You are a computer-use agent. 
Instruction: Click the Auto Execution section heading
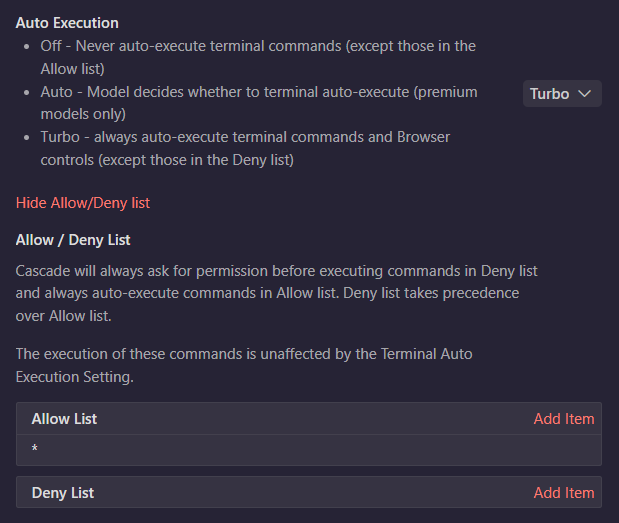click(67, 23)
